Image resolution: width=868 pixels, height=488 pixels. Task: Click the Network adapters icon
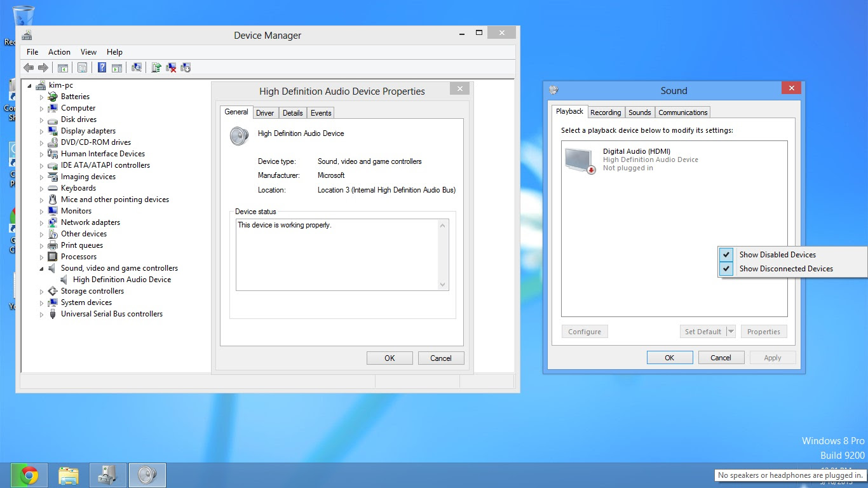click(x=53, y=222)
